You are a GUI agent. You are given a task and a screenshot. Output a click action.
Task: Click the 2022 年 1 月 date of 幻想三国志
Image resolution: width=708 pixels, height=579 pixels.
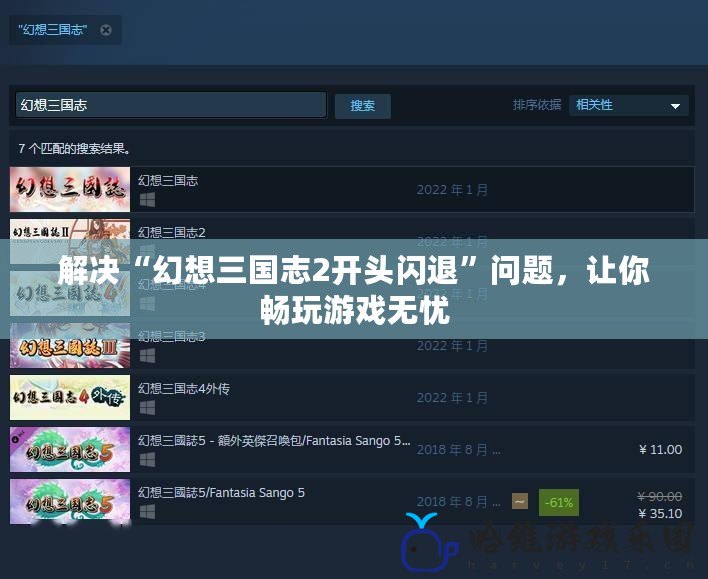(452, 190)
